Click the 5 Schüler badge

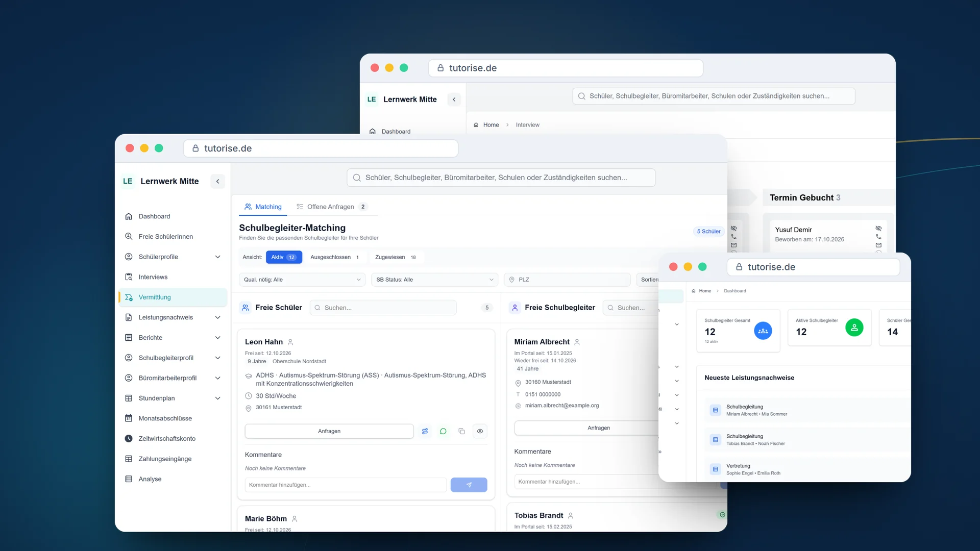coord(708,231)
